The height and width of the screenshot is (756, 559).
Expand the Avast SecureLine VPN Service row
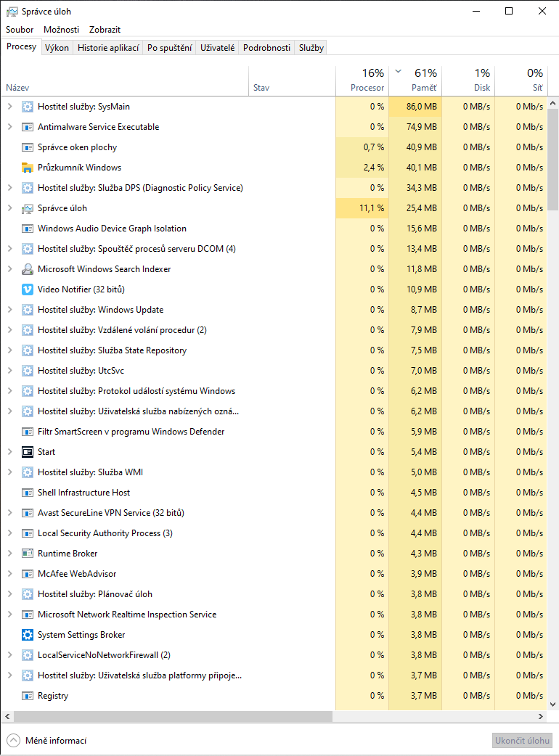click(x=9, y=513)
